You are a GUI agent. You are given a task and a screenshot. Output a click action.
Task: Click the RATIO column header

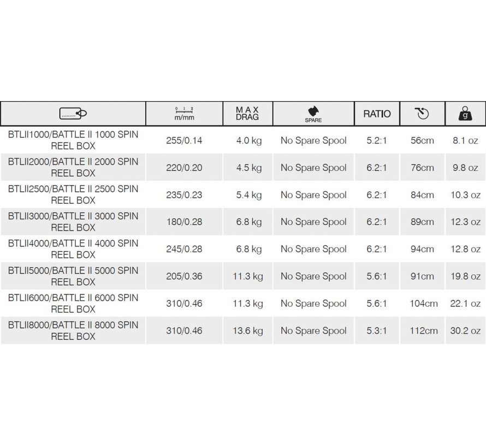(377, 114)
